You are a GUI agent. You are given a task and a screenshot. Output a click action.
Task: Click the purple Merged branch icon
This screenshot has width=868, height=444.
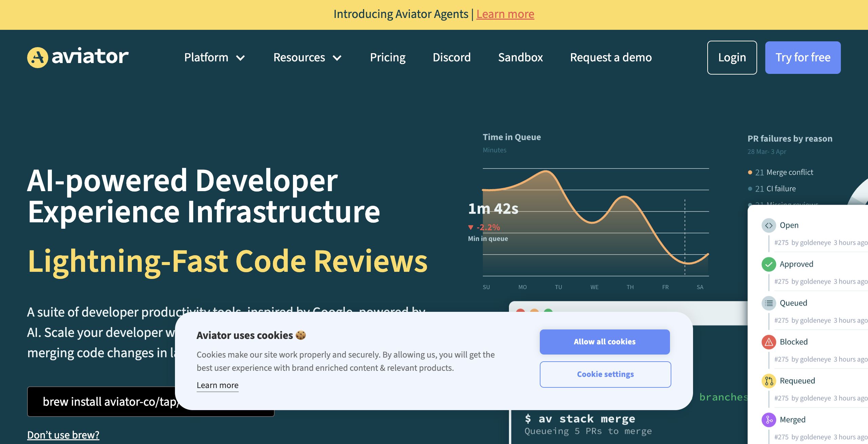(769, 420)
